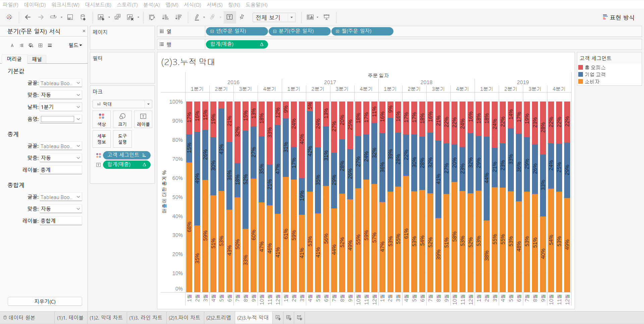The width and height of the screenshot is (644, 324).
Task: Open the 도구 설명 tooltip card
Action: (x=122, y=139)
